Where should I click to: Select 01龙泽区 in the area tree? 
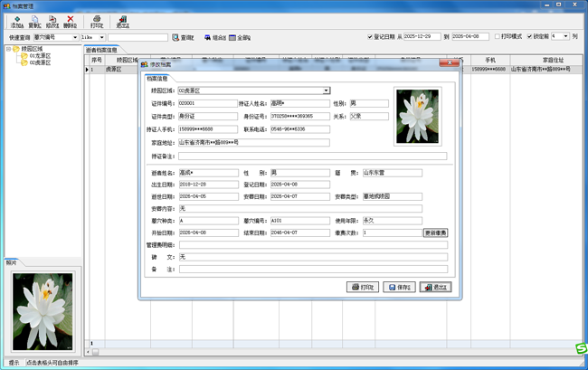(42, 56)
